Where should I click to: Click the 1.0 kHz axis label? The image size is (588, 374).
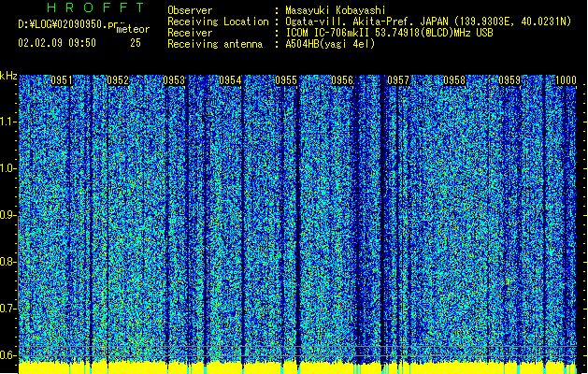7,168
